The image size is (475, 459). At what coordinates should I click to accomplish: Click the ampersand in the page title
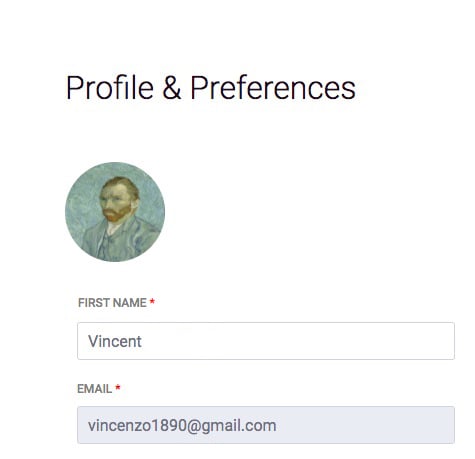point(172,88)
